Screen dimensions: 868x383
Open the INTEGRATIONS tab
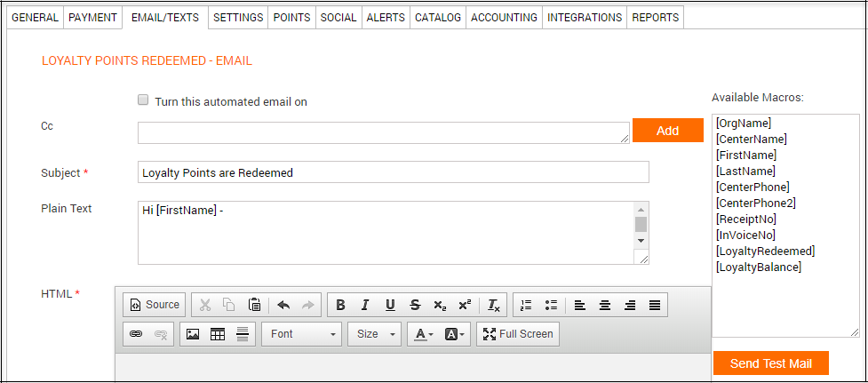click(x=585, y=17)
